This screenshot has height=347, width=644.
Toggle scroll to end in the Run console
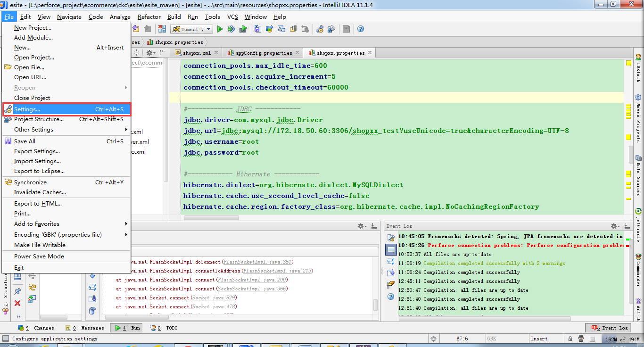(92, 298)
